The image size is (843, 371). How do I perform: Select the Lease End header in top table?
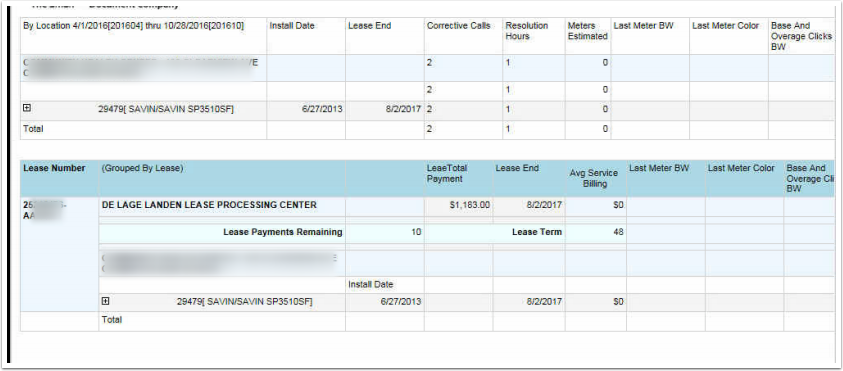pos(369,26)
